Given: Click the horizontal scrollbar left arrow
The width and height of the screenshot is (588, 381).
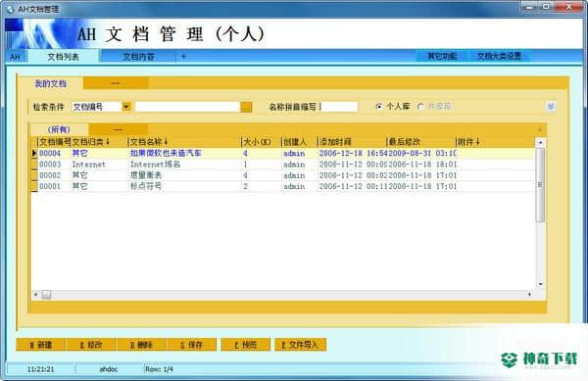Looking at the screenshot, I should 35,295.
